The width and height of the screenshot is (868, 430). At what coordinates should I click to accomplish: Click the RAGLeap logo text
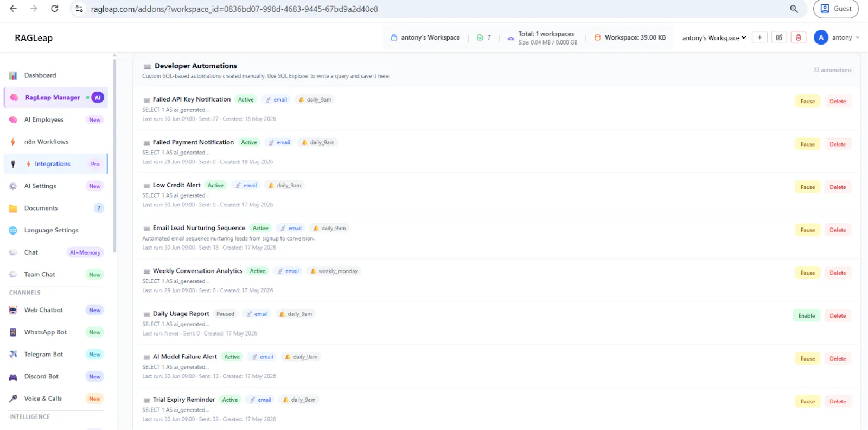34,38
